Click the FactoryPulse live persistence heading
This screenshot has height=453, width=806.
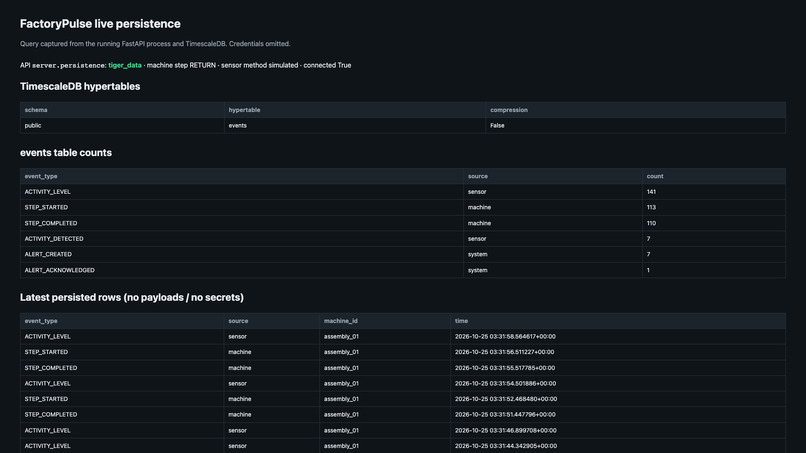100,24
